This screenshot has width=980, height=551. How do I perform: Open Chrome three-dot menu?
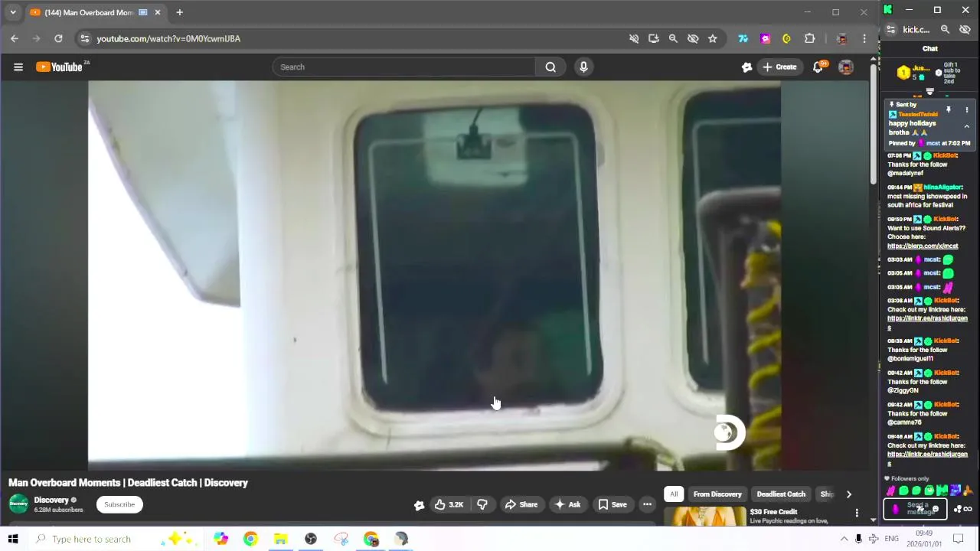coord(864,38)
